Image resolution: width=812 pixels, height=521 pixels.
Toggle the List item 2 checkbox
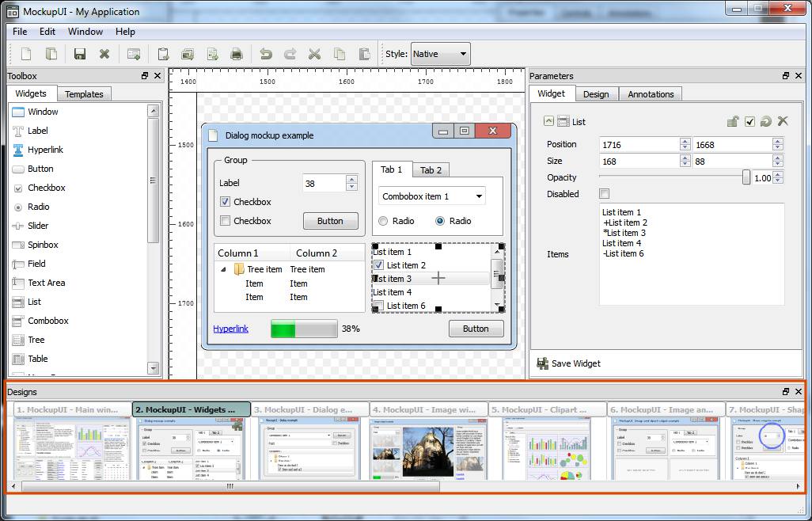378,265
